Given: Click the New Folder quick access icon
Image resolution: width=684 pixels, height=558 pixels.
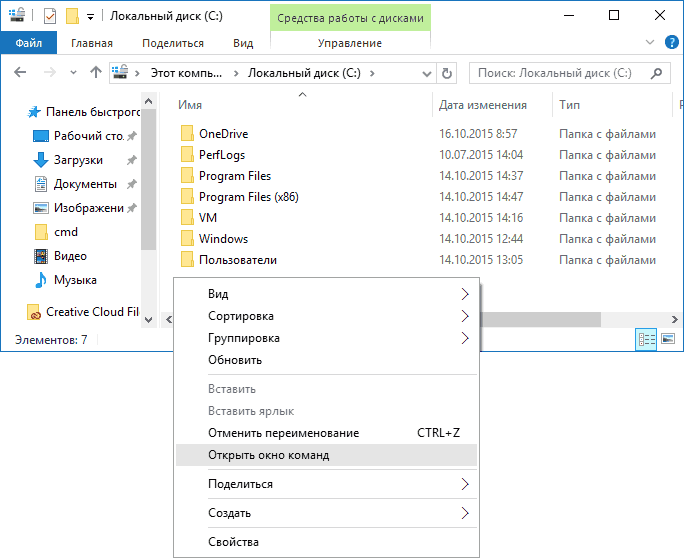Looking at the screenshot, I should click(x=72, y=17).
